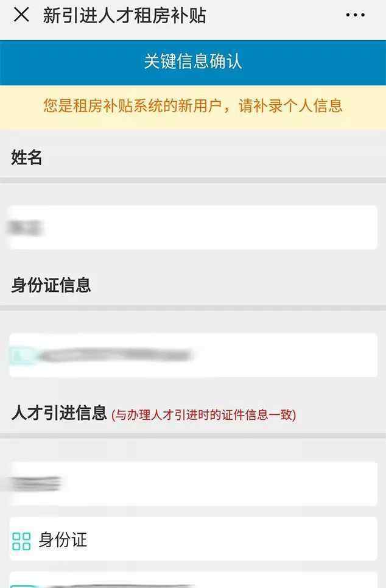Select the partially visible field below 身份证
This screenshot has height=588, width=386.
click(x=193, y=580)
